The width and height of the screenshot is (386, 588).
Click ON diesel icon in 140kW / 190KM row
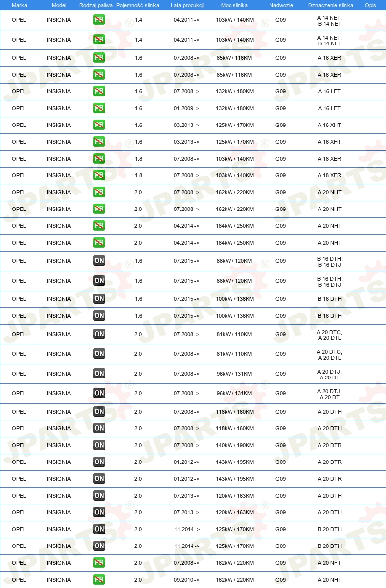click(x=99, y=445)
